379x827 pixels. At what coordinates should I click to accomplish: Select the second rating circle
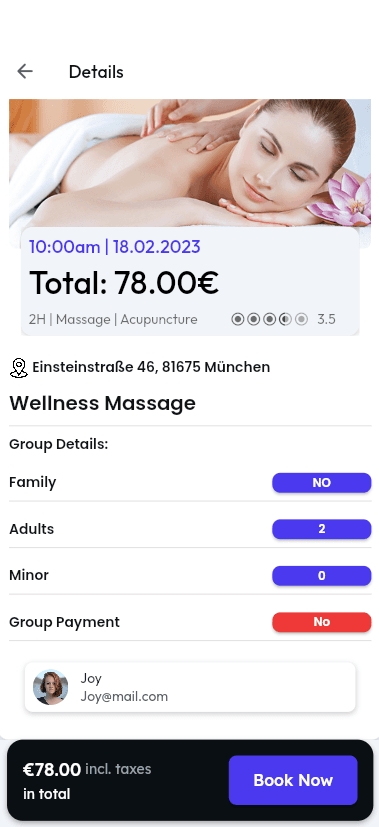tap(254, 319)
